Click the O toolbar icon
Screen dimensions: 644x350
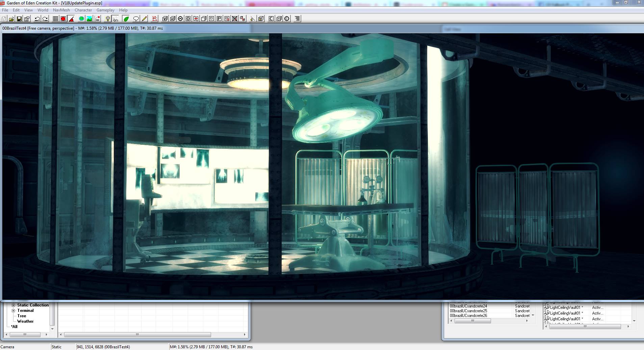[188, 19]
